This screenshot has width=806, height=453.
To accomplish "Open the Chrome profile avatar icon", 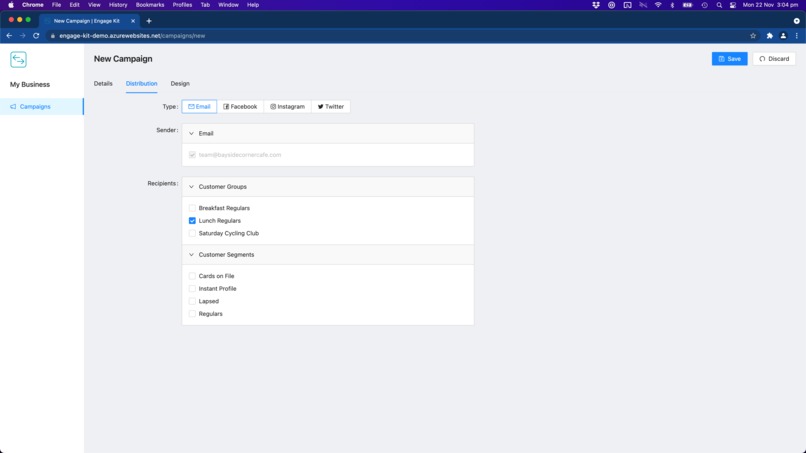I will tap(783, 35).
